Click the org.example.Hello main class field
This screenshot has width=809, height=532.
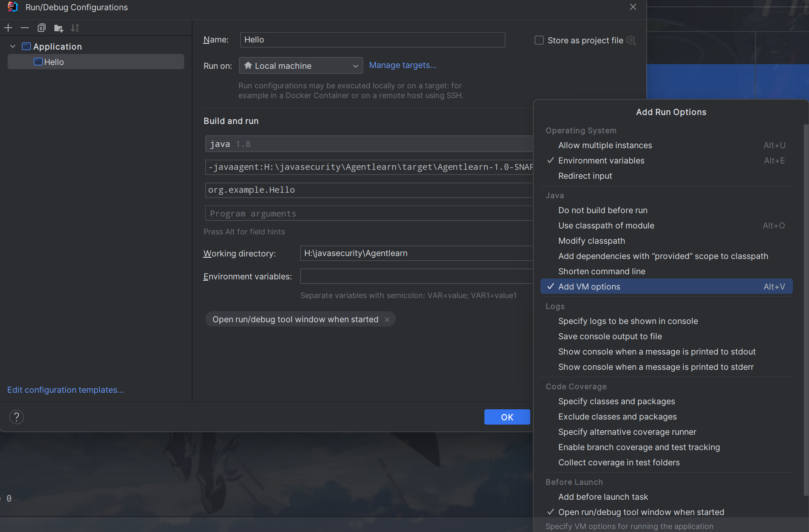point(369,190)
